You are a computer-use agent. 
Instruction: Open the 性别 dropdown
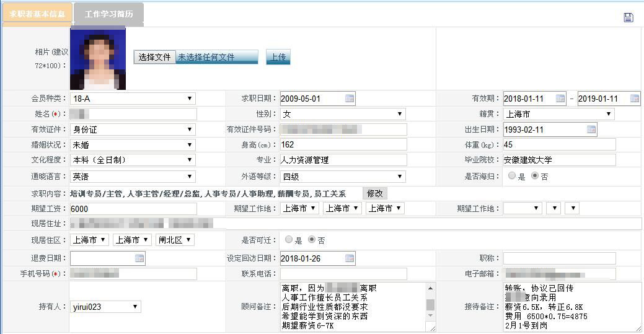(343, 114)
